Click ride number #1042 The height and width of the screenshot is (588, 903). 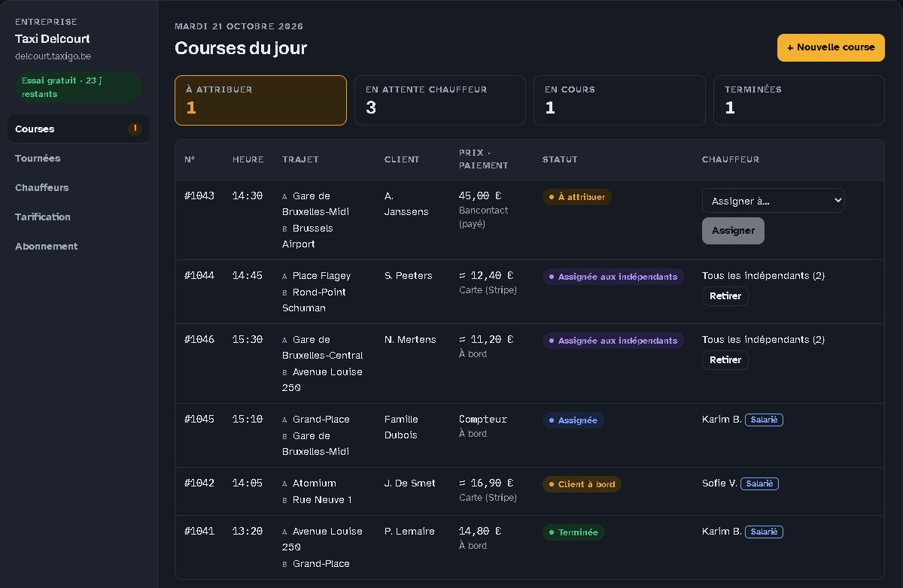tap(199, 483)
